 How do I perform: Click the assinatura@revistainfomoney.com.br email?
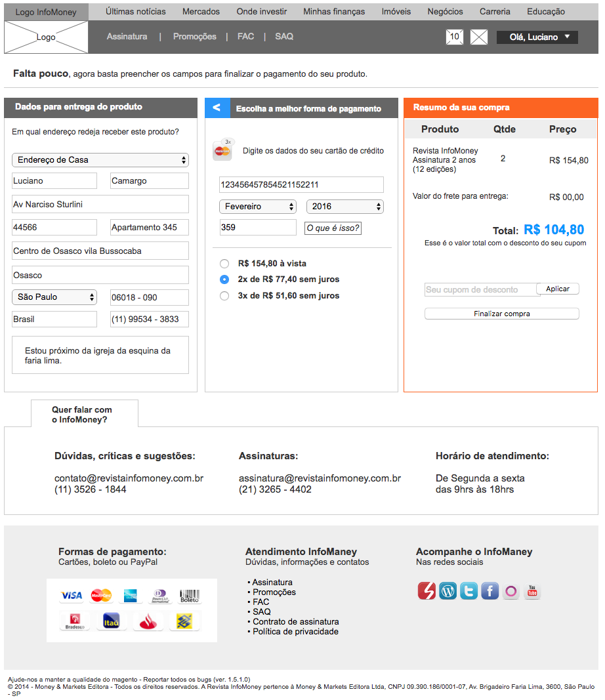point(320,478)
